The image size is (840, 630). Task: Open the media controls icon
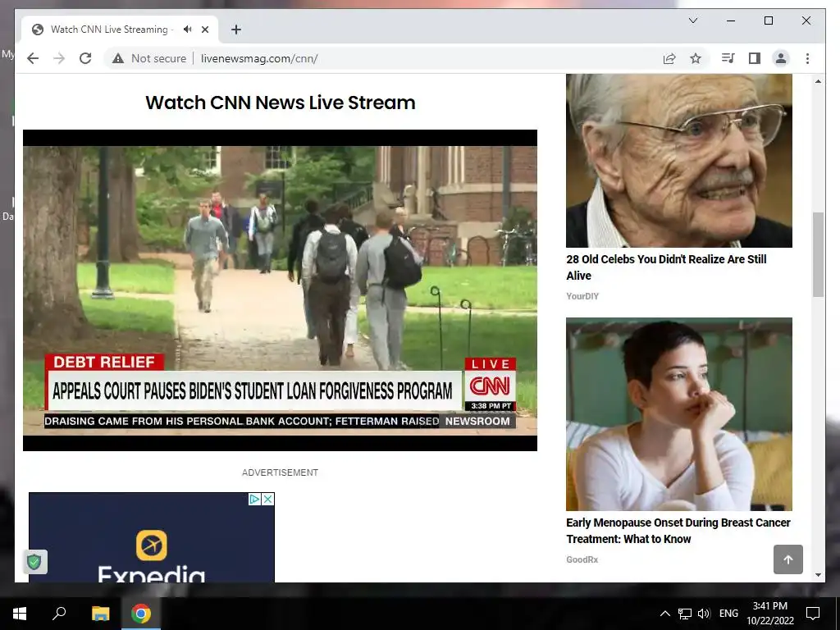click(728, 58)
